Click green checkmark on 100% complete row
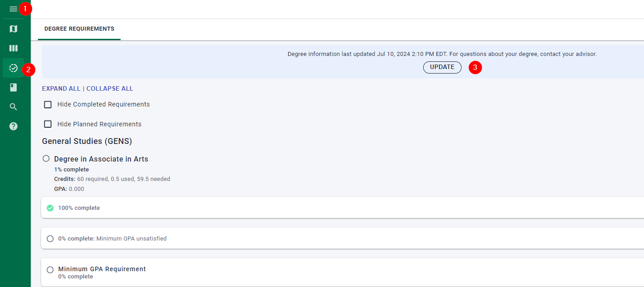Image resolution: width=644 pixels, height=287 pixels. (x=50, y=208)
